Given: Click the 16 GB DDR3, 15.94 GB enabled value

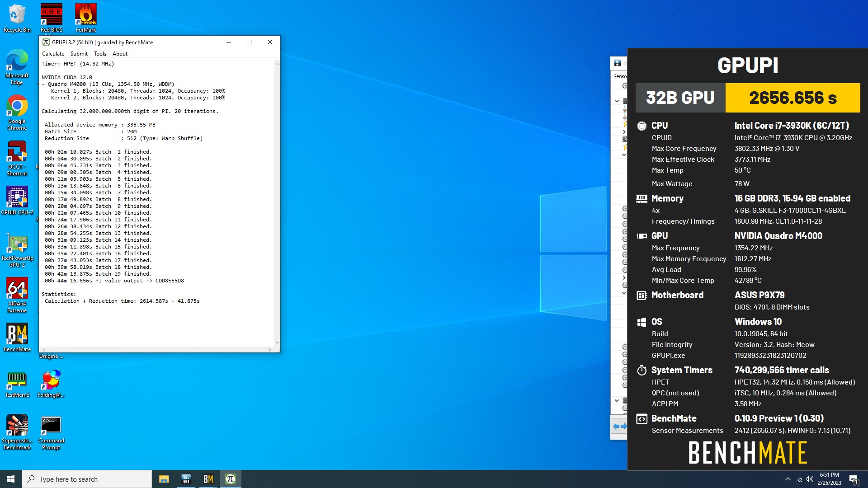Looking at the screenshot, I should pyautogui.click(x=793, y=198).
